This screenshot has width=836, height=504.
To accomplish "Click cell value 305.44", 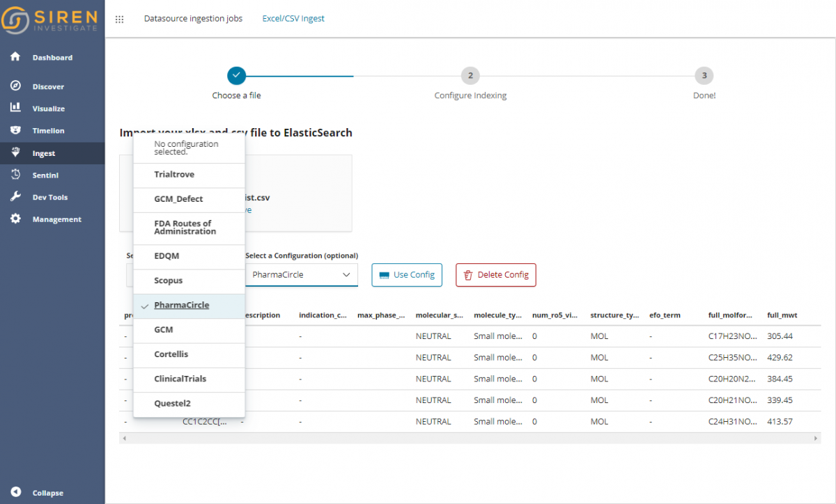I will coord(780,336).
